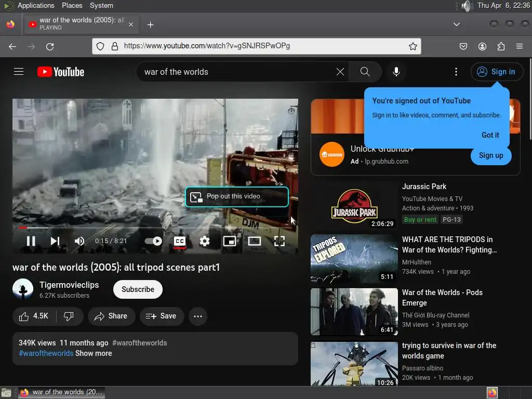Go back in browser history

pos(12,46)
